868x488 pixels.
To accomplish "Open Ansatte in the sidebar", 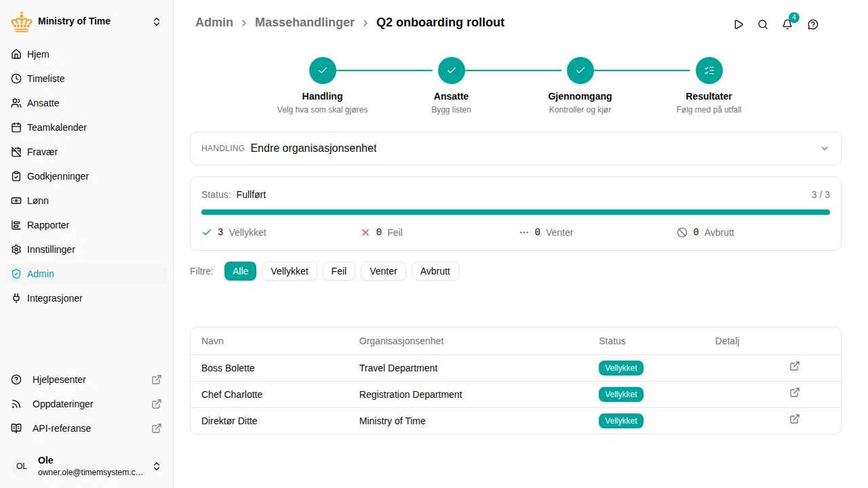I will click(86, 103).
